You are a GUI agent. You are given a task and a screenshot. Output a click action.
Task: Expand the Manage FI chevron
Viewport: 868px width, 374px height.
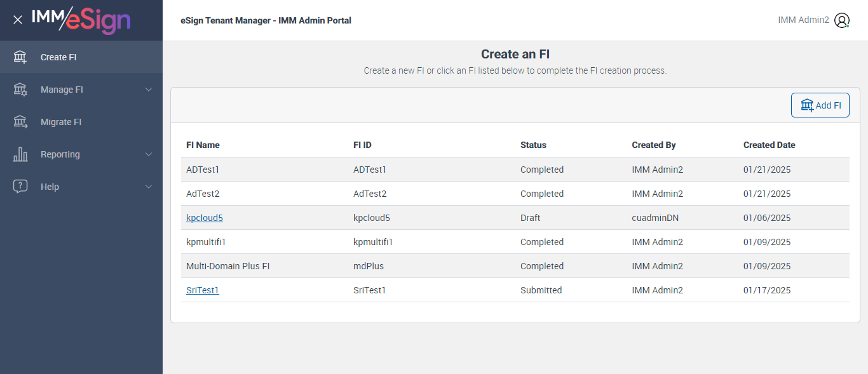pyautogui.click(x=149, y=90)
